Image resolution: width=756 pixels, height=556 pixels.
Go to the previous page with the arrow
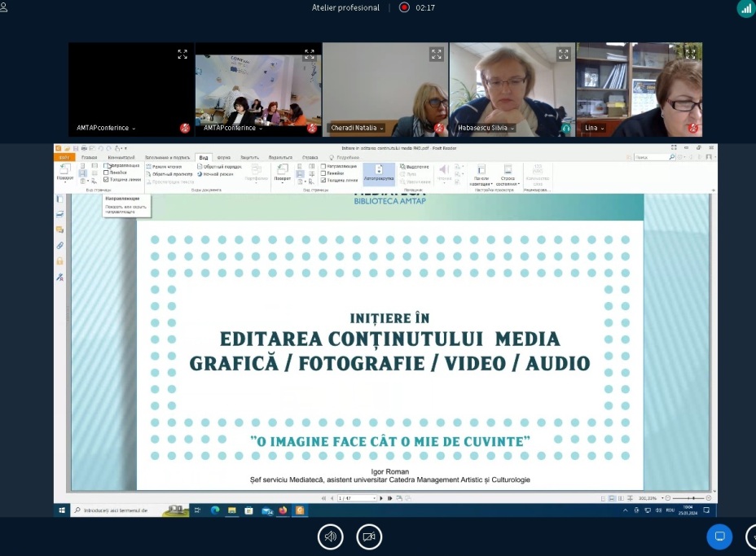332,498
